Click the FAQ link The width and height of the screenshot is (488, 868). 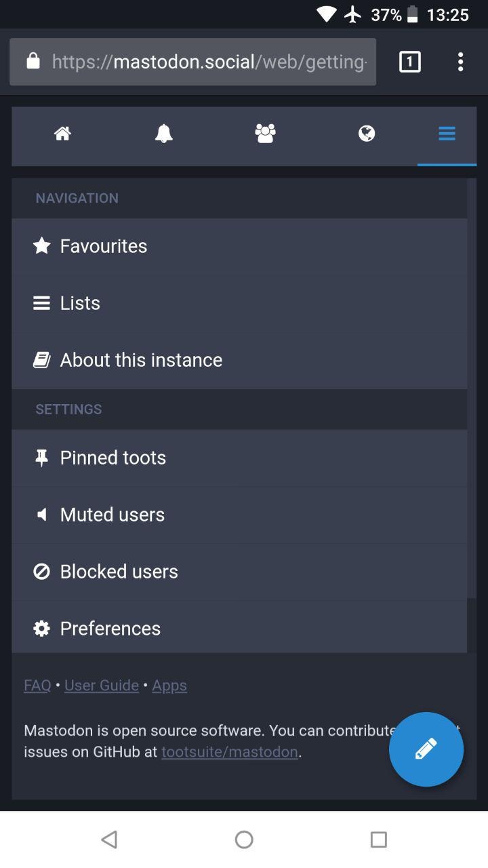[37, 685]
